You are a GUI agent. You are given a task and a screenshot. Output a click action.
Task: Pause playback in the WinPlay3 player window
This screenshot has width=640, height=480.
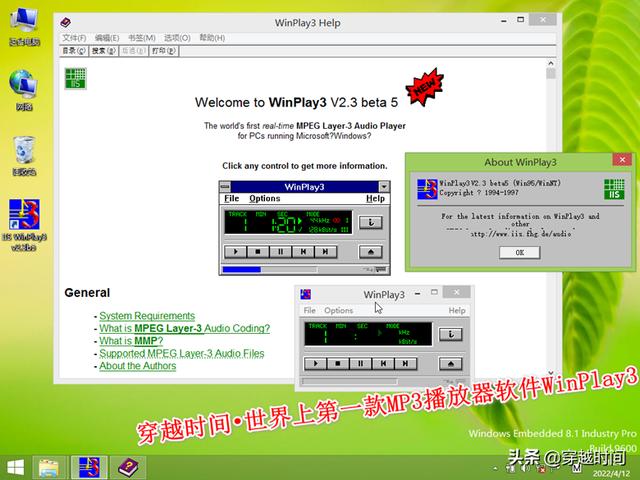360,363
